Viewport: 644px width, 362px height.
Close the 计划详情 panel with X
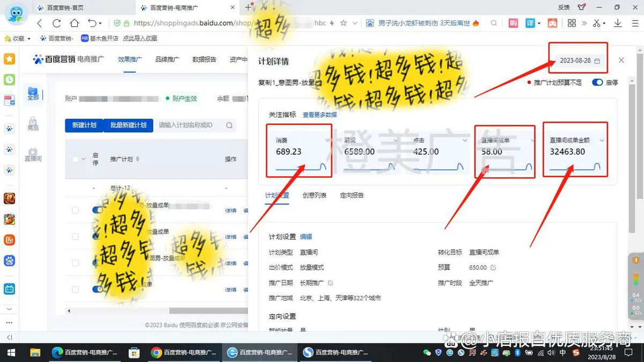(x=621, y=60)
